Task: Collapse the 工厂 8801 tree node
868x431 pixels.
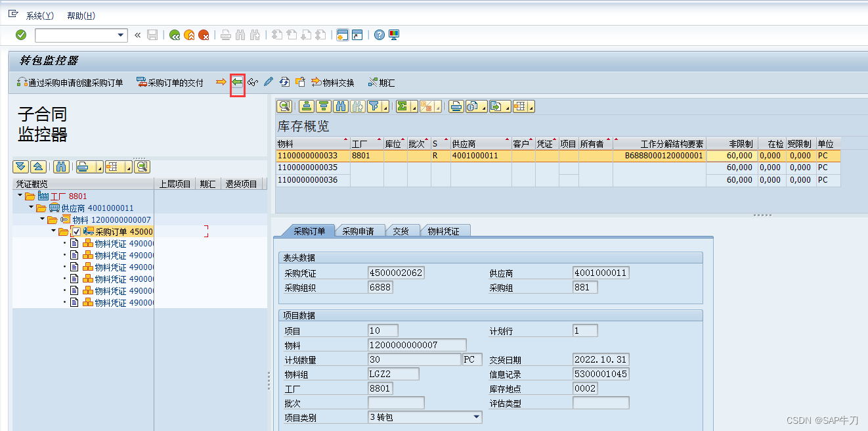Action: tap(20, 196)
